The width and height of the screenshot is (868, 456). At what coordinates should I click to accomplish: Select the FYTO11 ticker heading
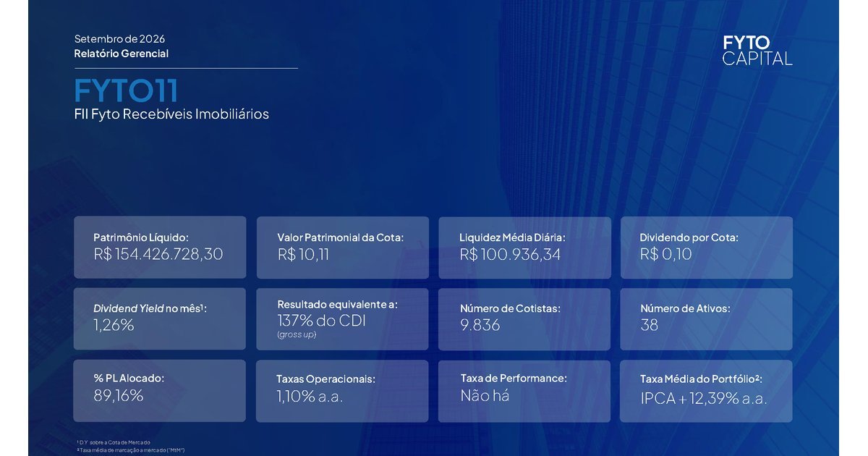tap(126, 90)
